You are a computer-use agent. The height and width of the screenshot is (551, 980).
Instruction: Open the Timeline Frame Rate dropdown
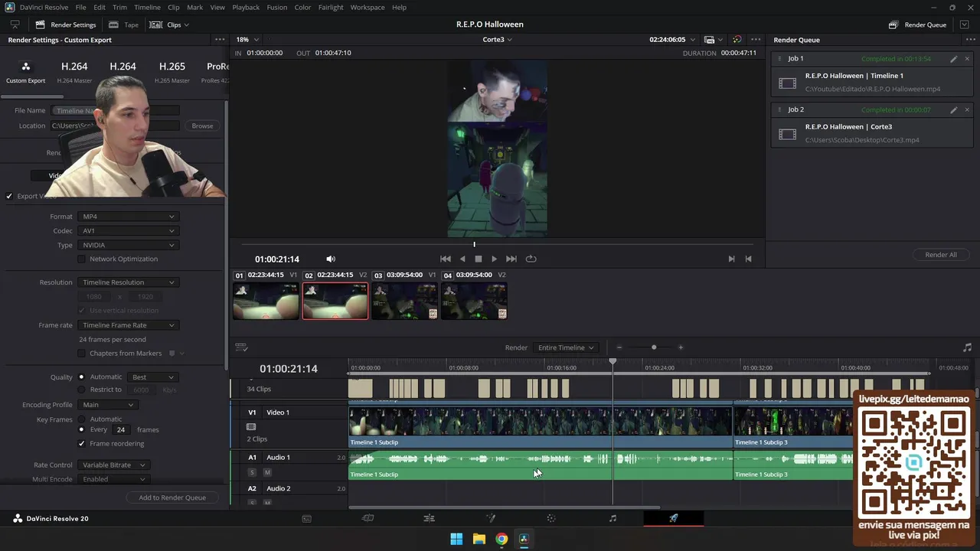pos(128,325)
